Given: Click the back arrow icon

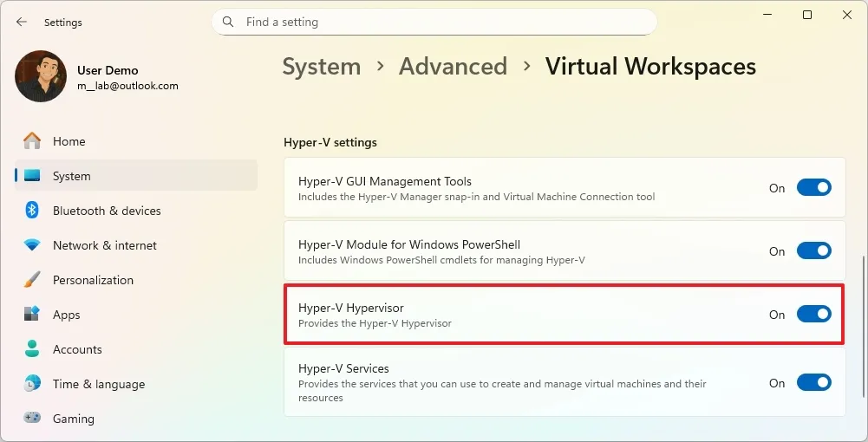Looking at the screenshot, I should tap(22, 23).
